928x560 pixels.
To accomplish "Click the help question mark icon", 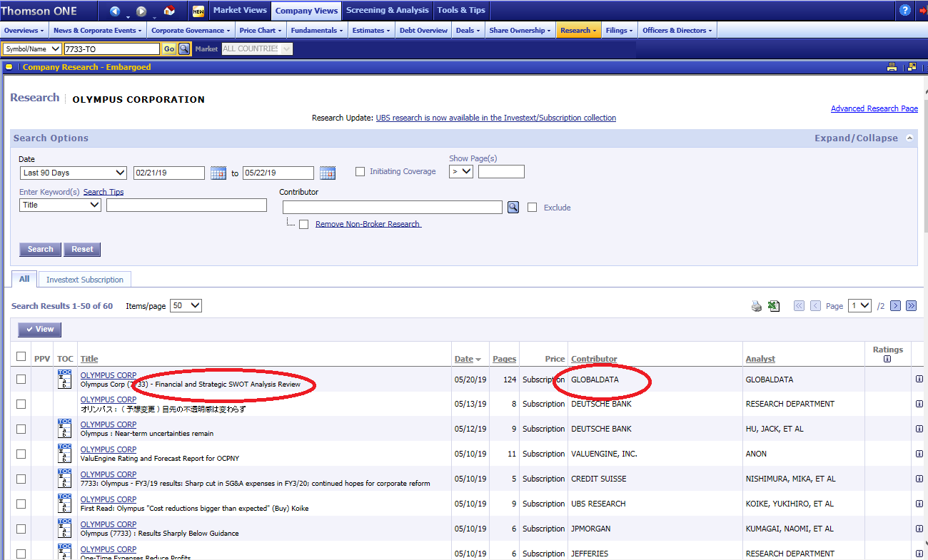I will (x=905, y=10).
